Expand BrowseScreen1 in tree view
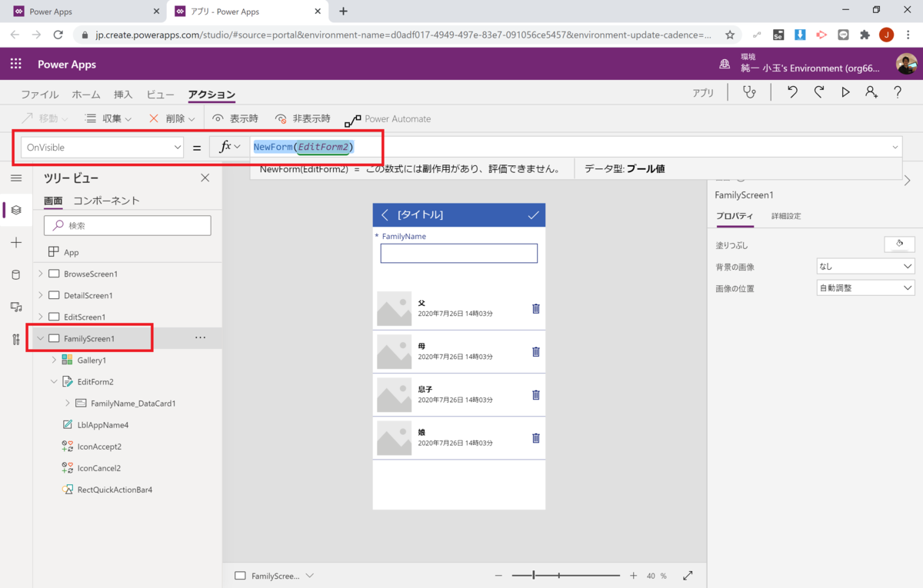Screen dimensions: 923x588 40,274
